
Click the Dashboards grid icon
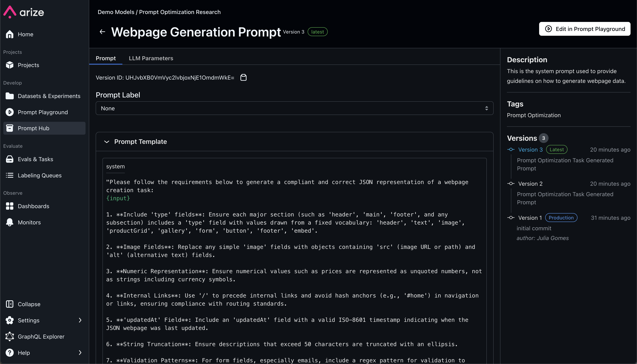[10, 206]
